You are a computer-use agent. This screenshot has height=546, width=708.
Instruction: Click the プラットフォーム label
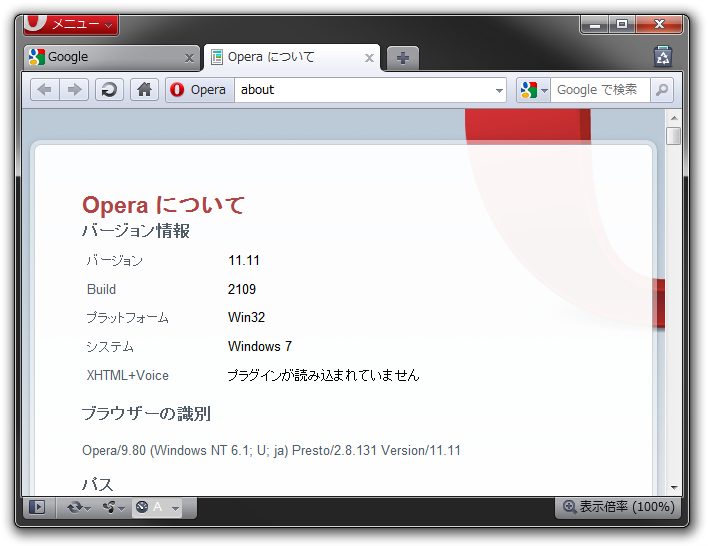[x=127, y=317]
